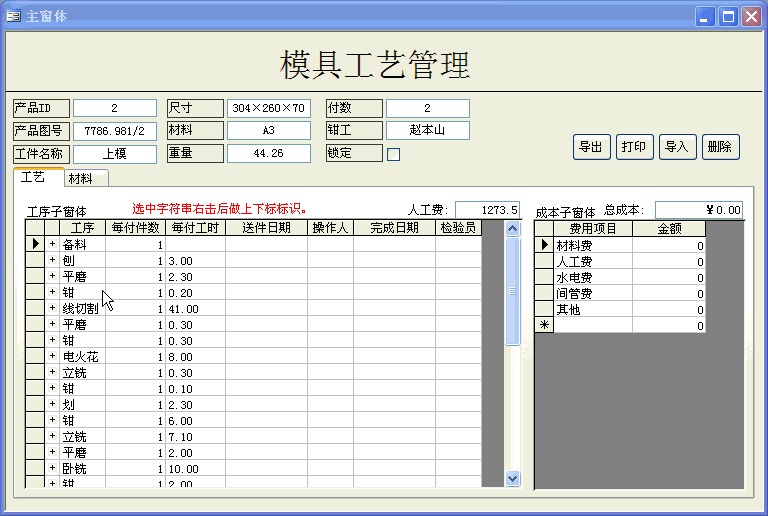Viewport: 768px width, 516px height.
Task: Click the record arrow beside 材料费
Action: click(545, 246)
